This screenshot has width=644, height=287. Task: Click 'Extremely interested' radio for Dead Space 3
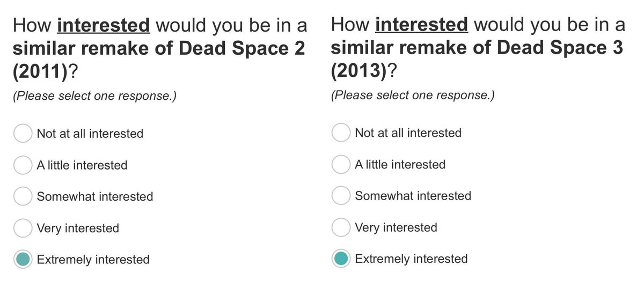[x=340, y=259]
